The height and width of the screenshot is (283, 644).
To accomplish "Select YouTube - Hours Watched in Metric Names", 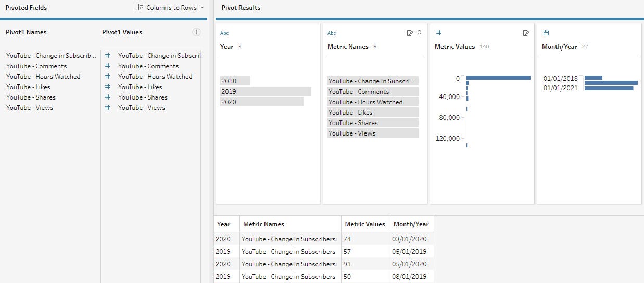I will (x=372, y=102).
